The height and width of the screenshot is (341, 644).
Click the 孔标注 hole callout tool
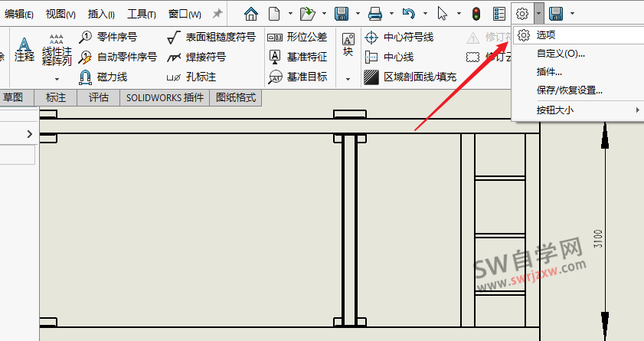point(191,77)
